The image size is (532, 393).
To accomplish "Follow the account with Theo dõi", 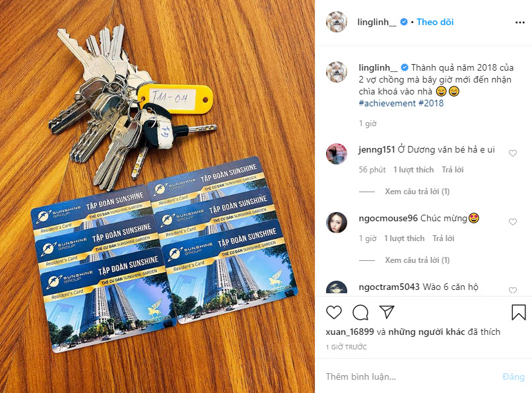I will tap(435, 22).
